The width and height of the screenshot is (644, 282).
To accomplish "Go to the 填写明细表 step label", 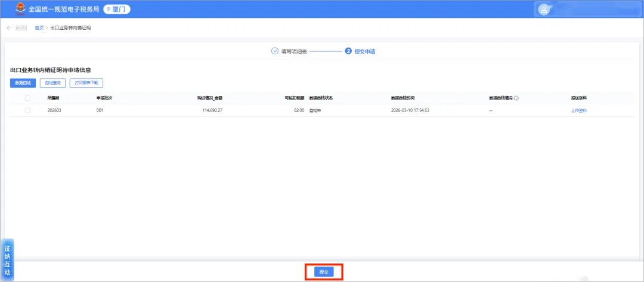I will click(x=294, y=51).
